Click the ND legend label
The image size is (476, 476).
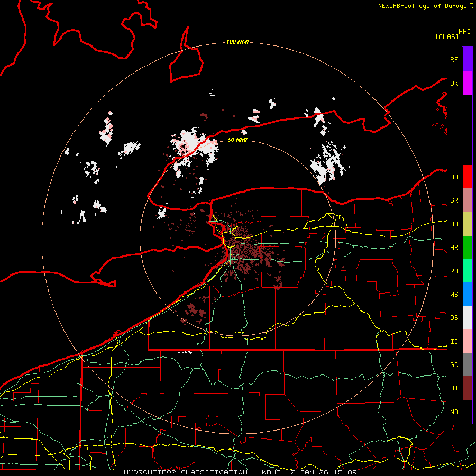[x=454, y=412]
